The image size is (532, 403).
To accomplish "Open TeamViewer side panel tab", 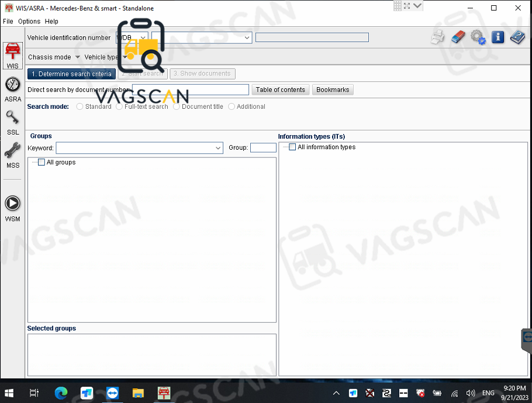I will 527,340.
